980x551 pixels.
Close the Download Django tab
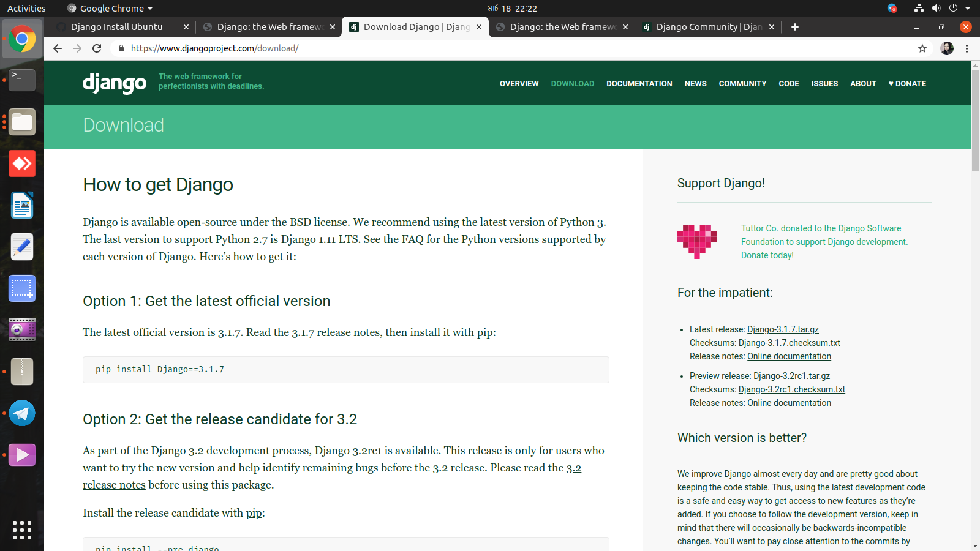coord(479,27)
